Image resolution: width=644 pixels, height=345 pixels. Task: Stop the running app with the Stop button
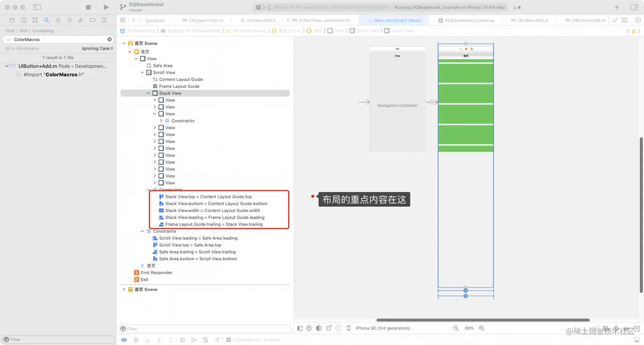[88, 7]
